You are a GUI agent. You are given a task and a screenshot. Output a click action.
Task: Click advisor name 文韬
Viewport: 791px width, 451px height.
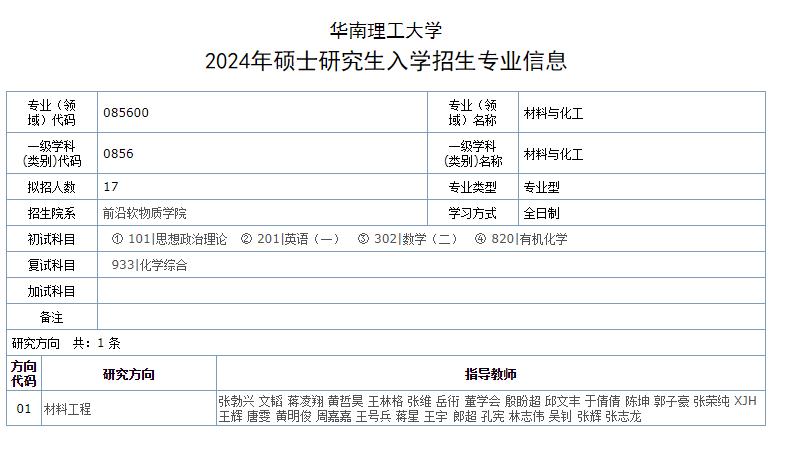(x=270, y=401)
